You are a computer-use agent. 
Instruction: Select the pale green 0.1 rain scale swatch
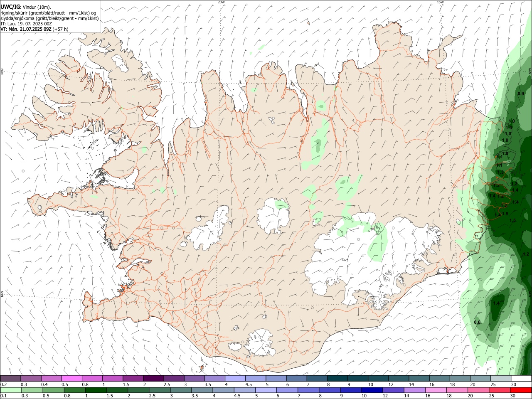click(x=10, y=390)
